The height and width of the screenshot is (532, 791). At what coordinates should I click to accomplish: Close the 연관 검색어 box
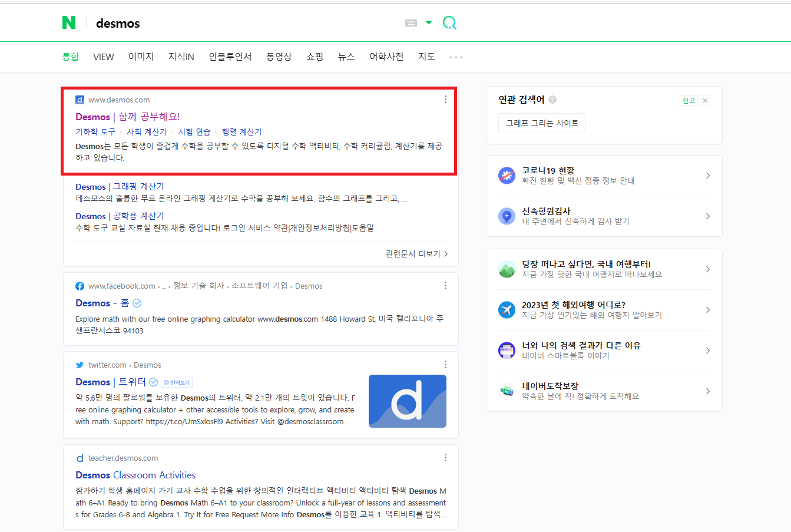pos(706,100)
